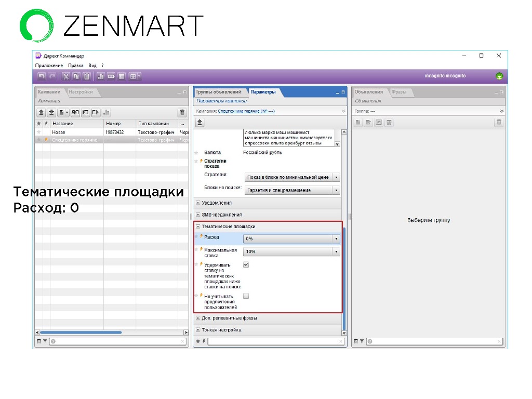Open the Расход 0% dropdown
Screen dimensions: 532x399
coord(292,238)
